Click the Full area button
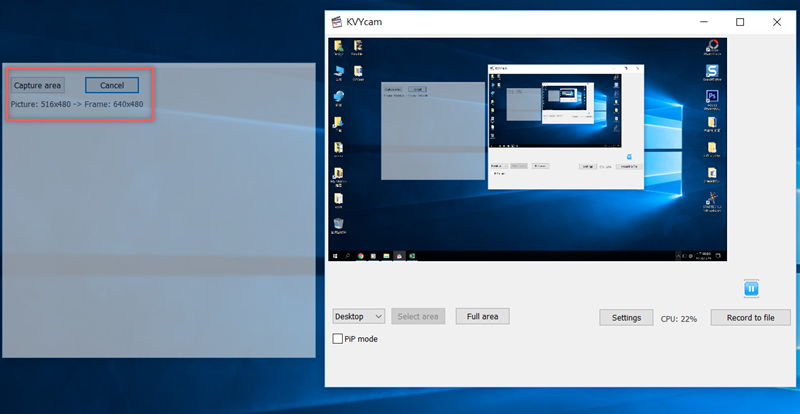 click(x=483, y=316)
